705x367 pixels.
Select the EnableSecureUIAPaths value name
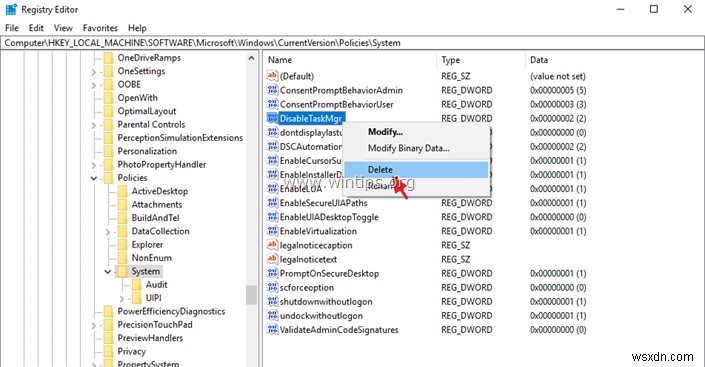[x=324, y=203]
